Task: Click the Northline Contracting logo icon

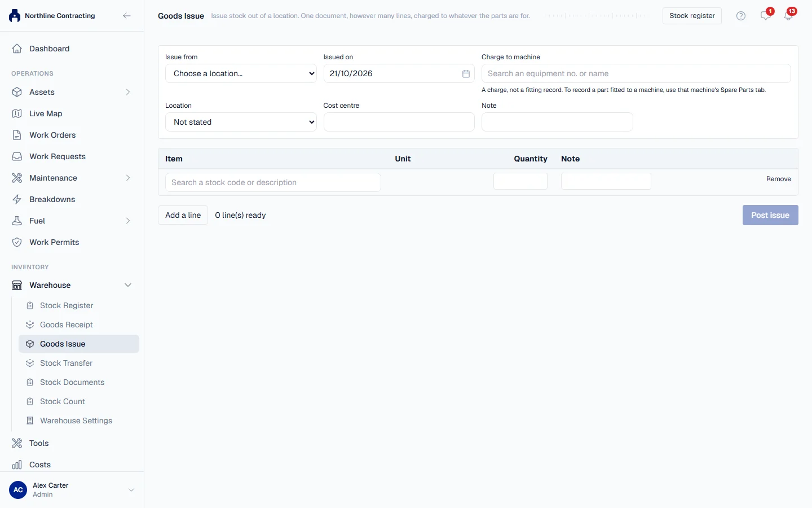Action: [15, 16]
